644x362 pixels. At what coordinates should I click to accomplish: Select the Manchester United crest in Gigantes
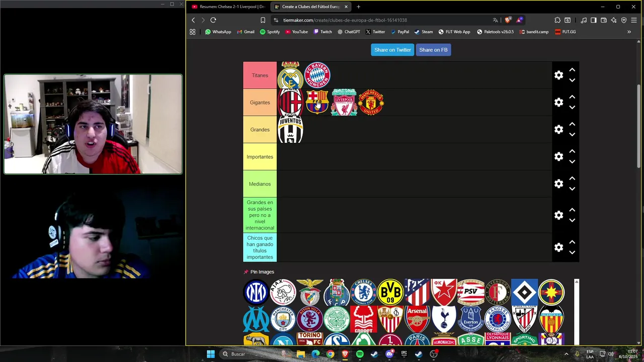point(371,103)
